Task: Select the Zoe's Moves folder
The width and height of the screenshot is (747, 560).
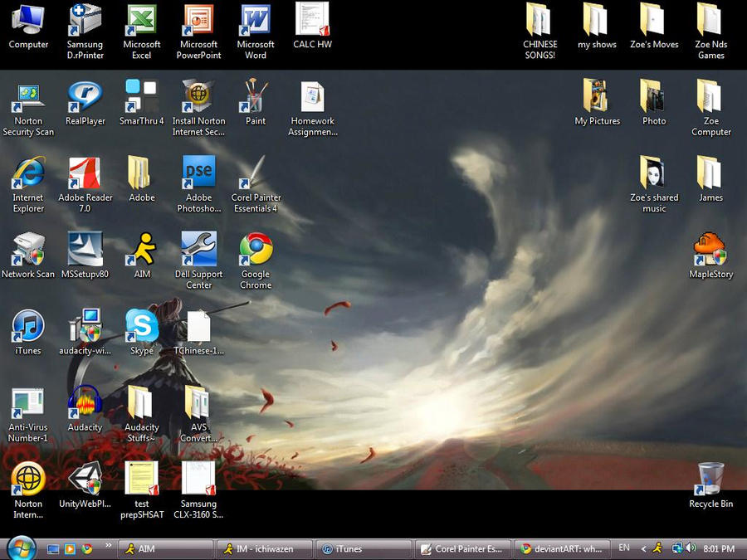Action: 654,27
